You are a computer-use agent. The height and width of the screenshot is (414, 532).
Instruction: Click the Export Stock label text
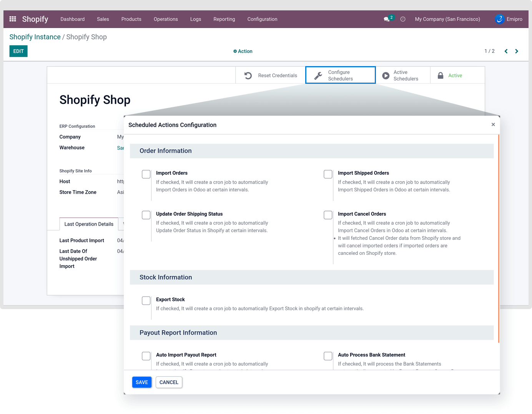pos(170,299)
